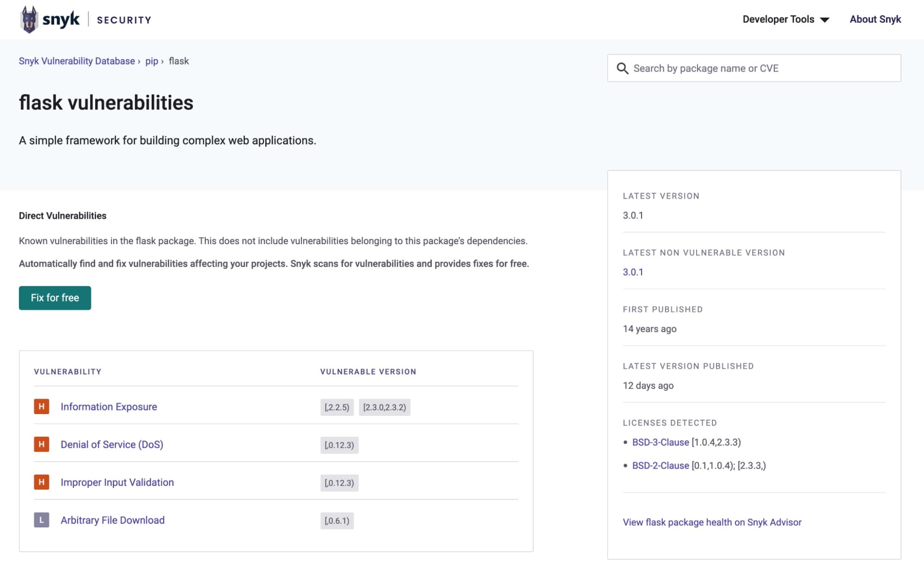Click the [,0.6.1) version tag
The height and width of the screenshot is (568, 924).
[x=337, y=521]
